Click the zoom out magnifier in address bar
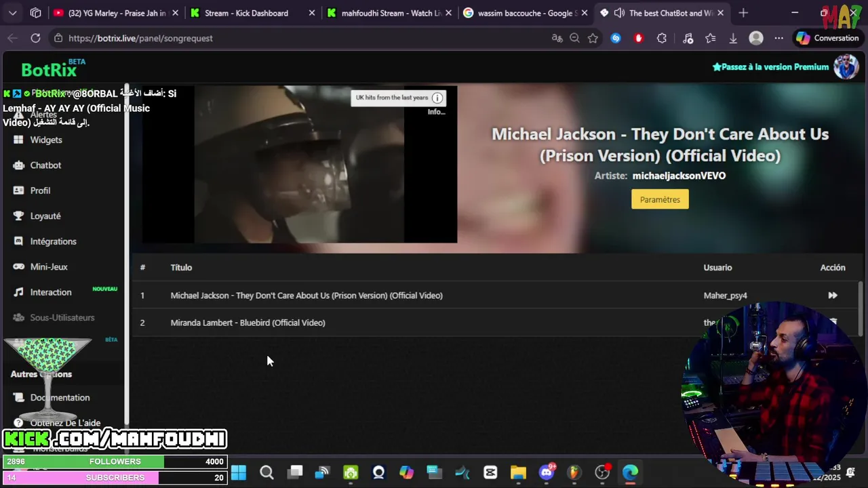Image resolution: width=868 pixels, height=488 pixels. point(574,38)
